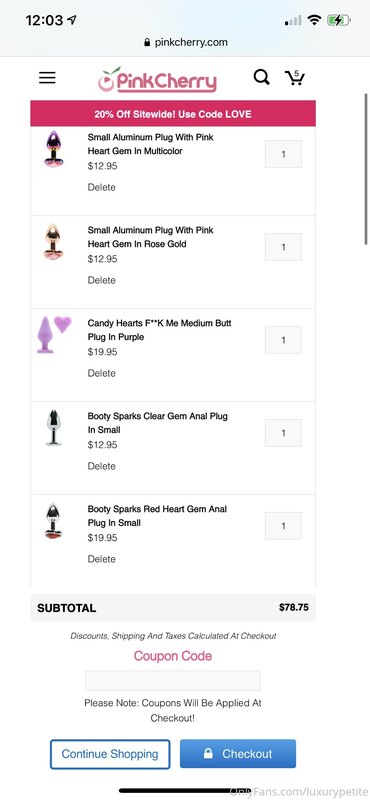Edit quantity for Rose Gold plug

[x=283, y=247]
